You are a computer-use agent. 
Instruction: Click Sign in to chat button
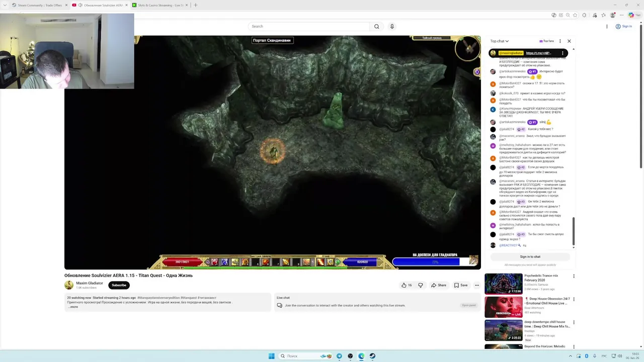[x=530, y=256]
